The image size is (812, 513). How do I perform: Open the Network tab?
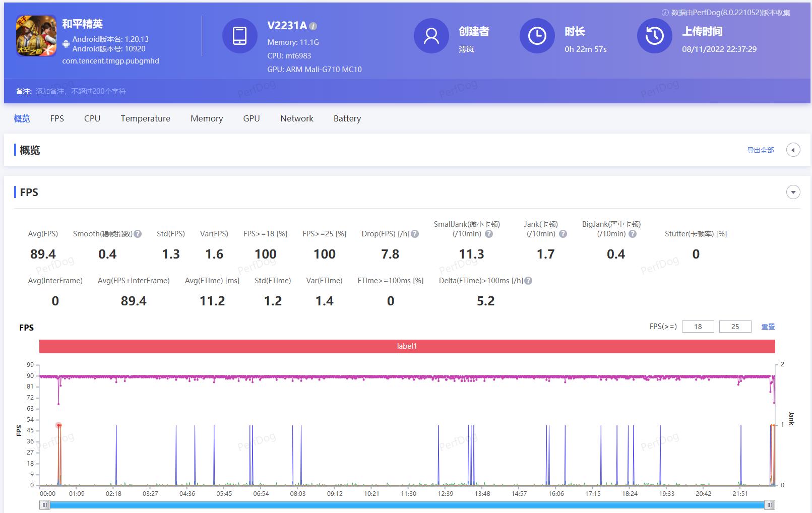pyautogui.click(x=296, y=118)
